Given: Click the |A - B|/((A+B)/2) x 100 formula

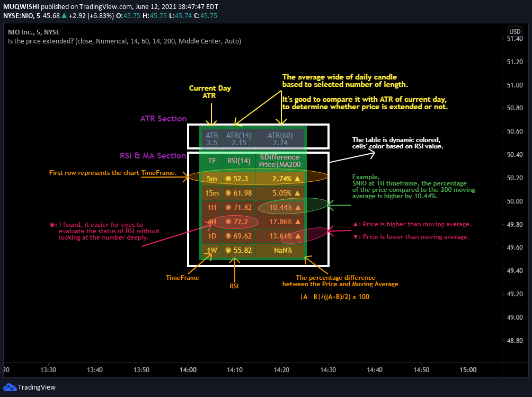Looking at the screenshot, I should [335, 297].
